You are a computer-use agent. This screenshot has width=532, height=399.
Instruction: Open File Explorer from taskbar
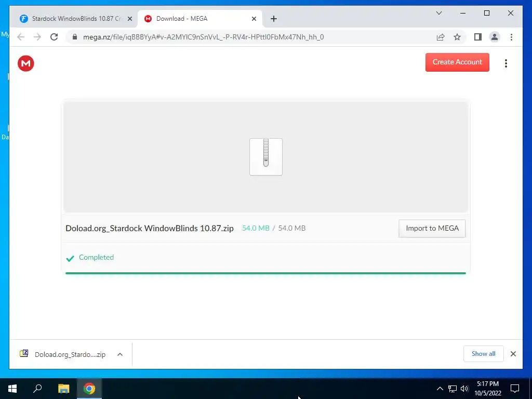(63, 389)
